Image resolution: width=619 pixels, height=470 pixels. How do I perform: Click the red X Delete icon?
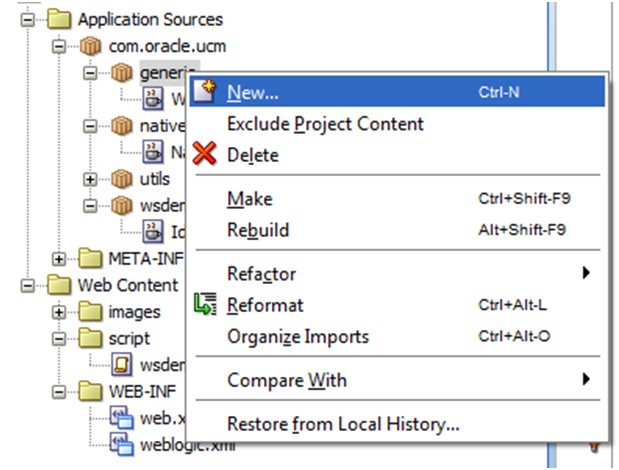coord(204,155)
